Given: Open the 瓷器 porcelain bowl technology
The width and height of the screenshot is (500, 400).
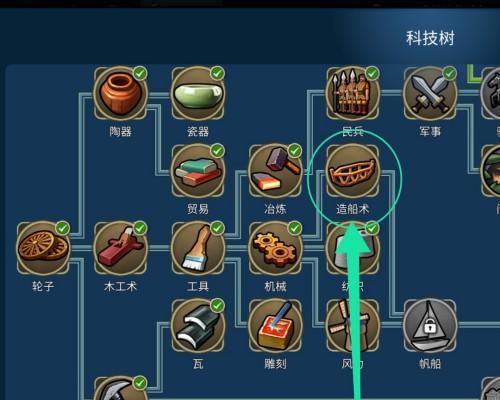Looking at the screenshot, I should click(198, 93).
